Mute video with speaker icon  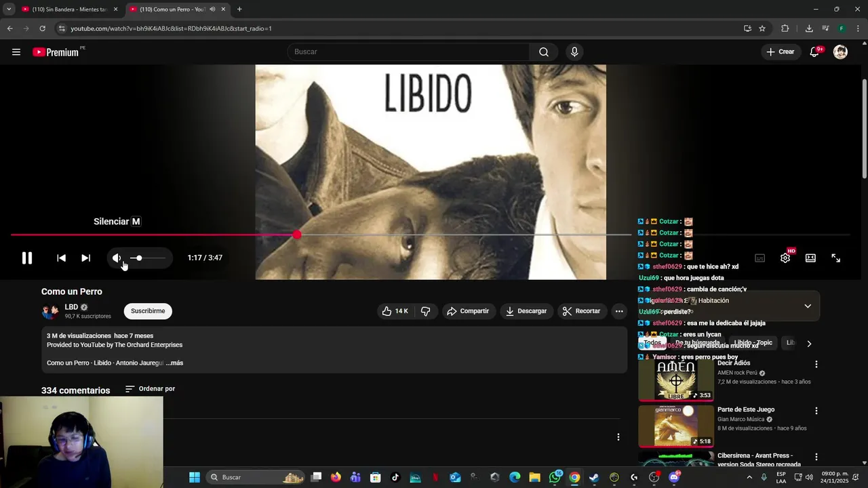pyautogui.click(x=117, y=258)
